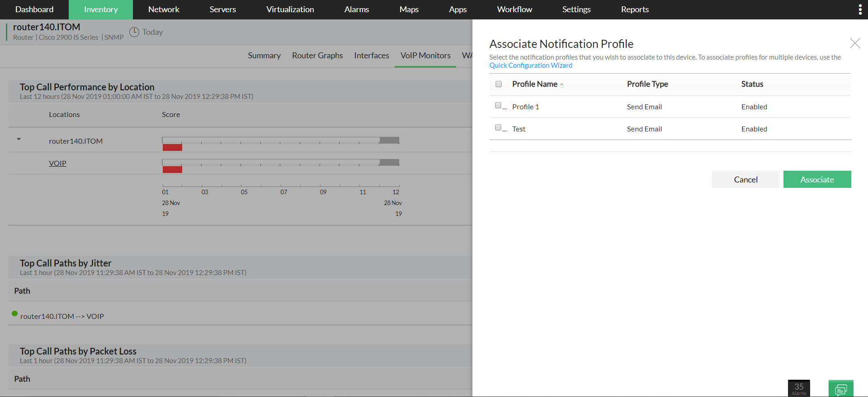Click the clock icon beside Today
The width and height of the screenshot is (868, 397).
(134, 32)
